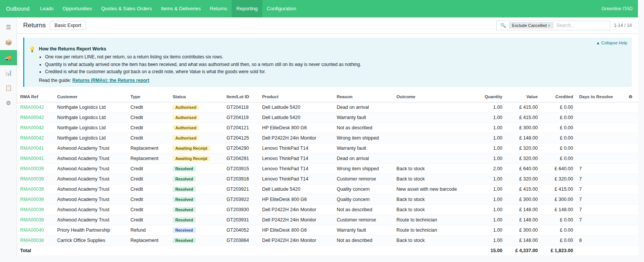Image resolution: width=644 pixels, height=262 pixels.
Task: Open Items & Deliveries menu
Action: [181, 9]
